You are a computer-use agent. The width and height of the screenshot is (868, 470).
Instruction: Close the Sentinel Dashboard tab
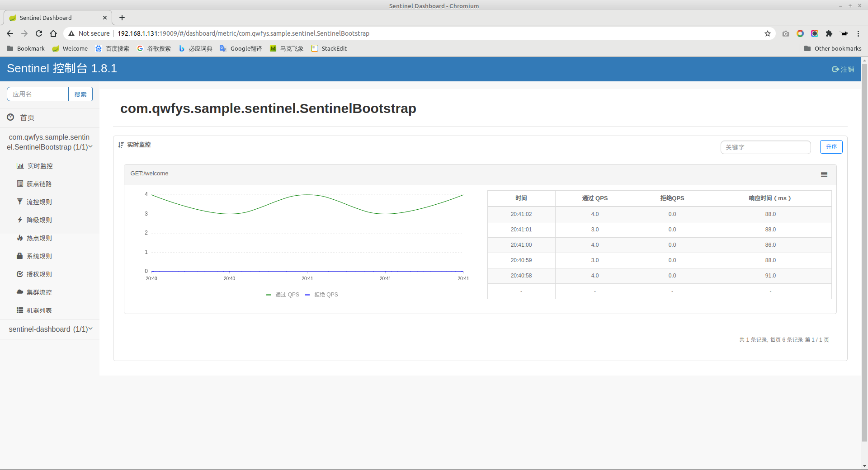105,18
